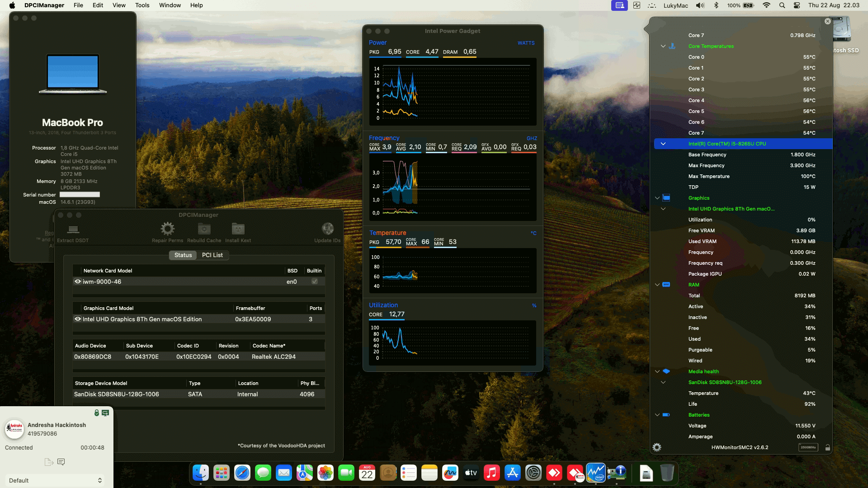Open the Tools menu
868x488 pixels.
coord(142,5)
